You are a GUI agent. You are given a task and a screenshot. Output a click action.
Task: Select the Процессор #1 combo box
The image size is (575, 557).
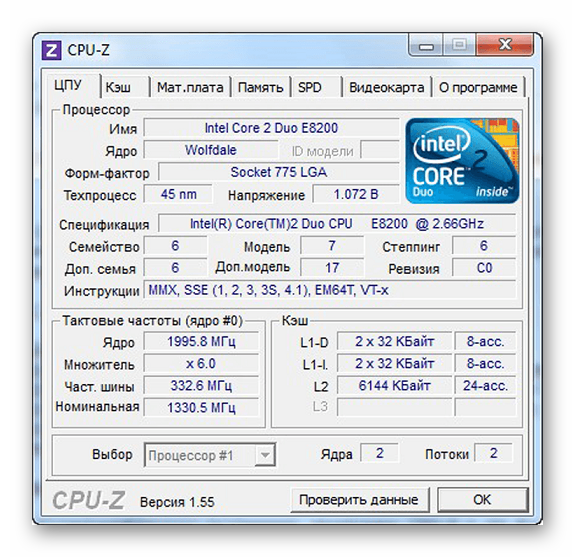210,455
